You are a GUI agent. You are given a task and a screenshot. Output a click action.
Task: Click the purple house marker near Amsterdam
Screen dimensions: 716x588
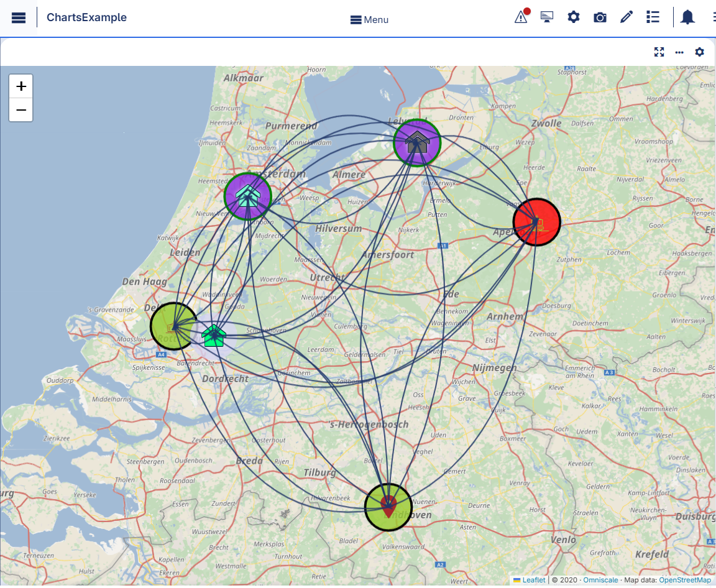(x=248, y=196)
